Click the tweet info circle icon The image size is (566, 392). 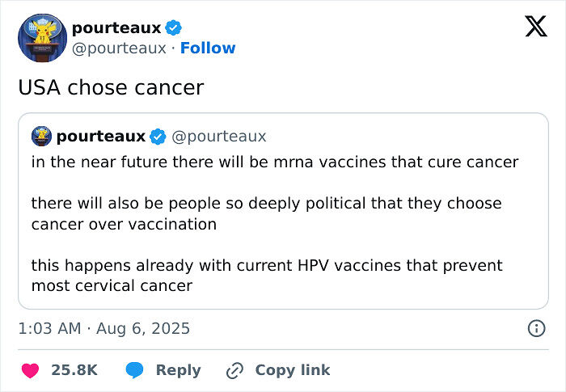(x=535, y=328)
